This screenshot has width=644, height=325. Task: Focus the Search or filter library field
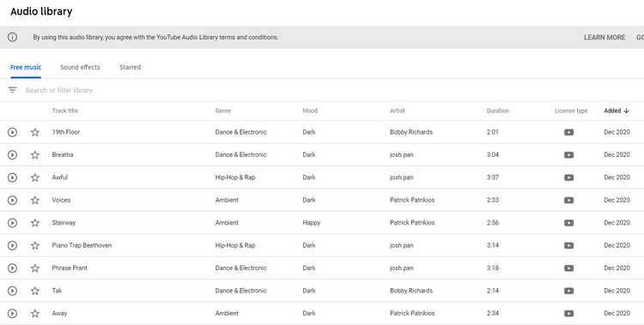point(58,90)
